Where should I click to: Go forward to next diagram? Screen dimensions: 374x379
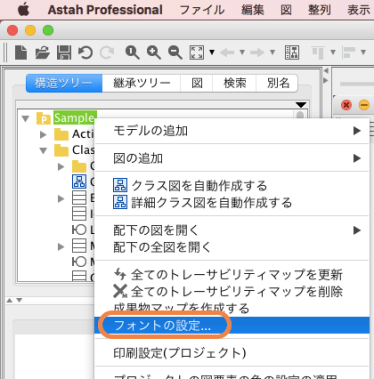(x=257, y=52)
